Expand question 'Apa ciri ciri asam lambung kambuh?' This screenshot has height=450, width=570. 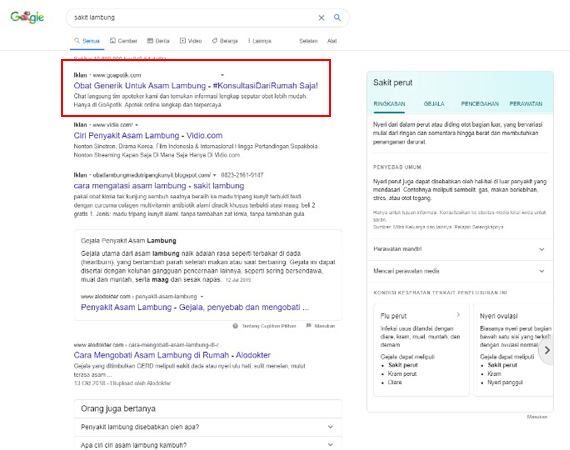coord(208,445)
